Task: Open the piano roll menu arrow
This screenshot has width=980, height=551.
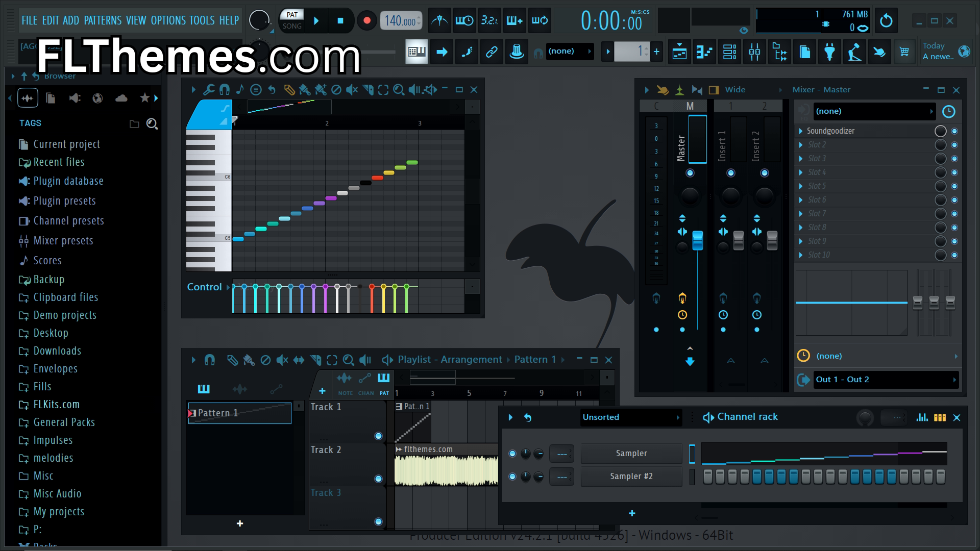Action: (x=193, y=90)
